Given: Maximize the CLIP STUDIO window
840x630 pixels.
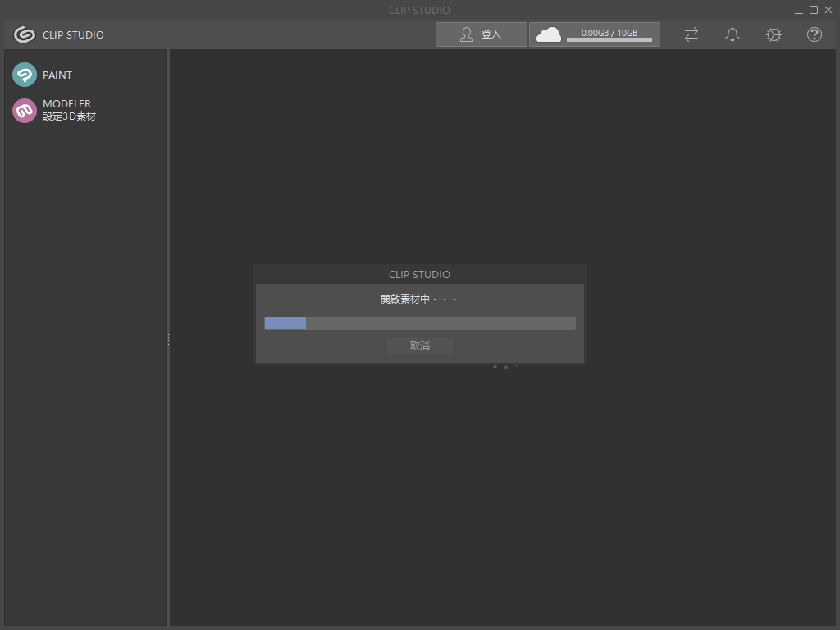Looking at the screenshot, I should click(x=814, y=10).
